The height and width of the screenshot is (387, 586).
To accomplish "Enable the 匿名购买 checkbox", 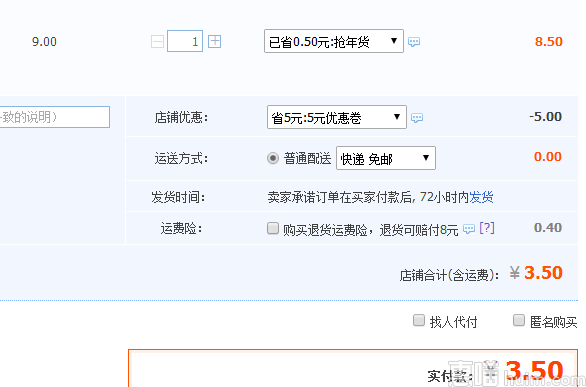I will pyautogui.click(x=519, y=320).
